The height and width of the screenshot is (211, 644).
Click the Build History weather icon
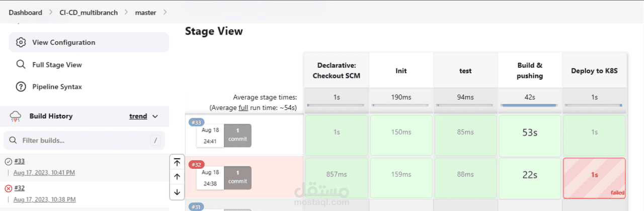(x=16, y=117)
